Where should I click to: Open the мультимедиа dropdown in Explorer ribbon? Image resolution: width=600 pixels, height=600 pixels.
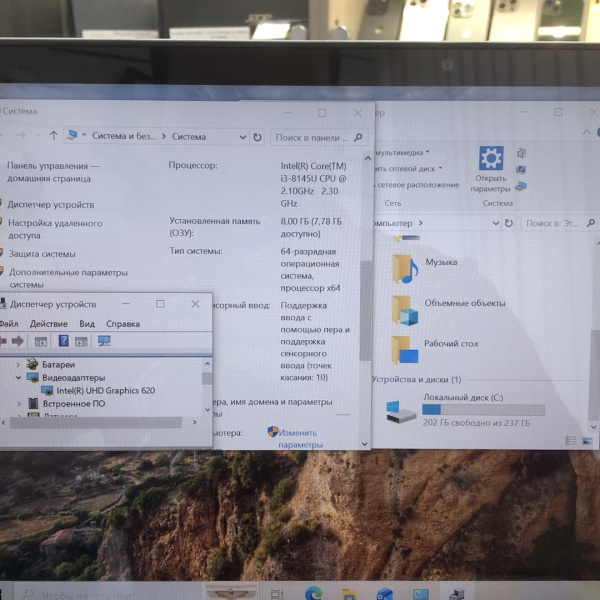tap(427, 152)
